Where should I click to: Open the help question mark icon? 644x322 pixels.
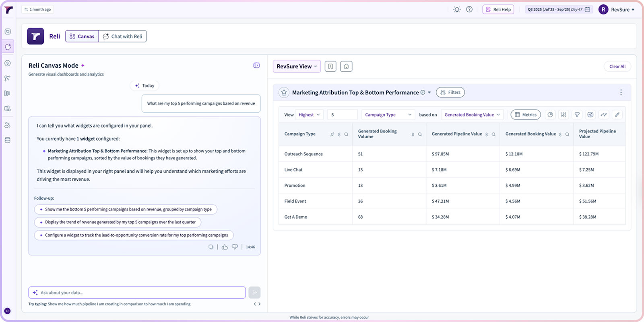(469, 9)
